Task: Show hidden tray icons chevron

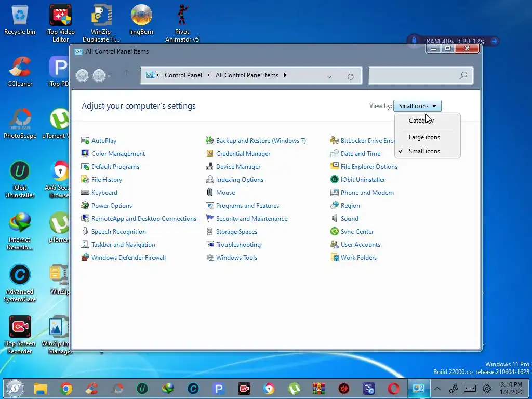Action: point(437,389)
